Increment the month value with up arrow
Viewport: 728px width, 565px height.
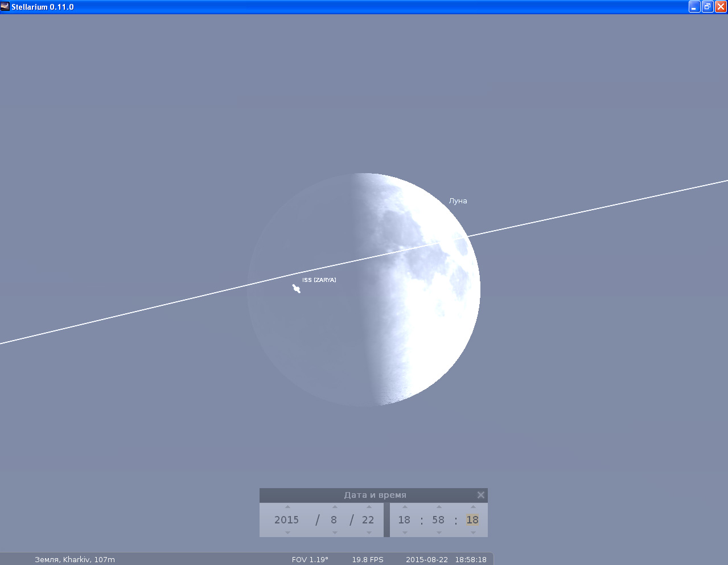click(x=335, y=507)
